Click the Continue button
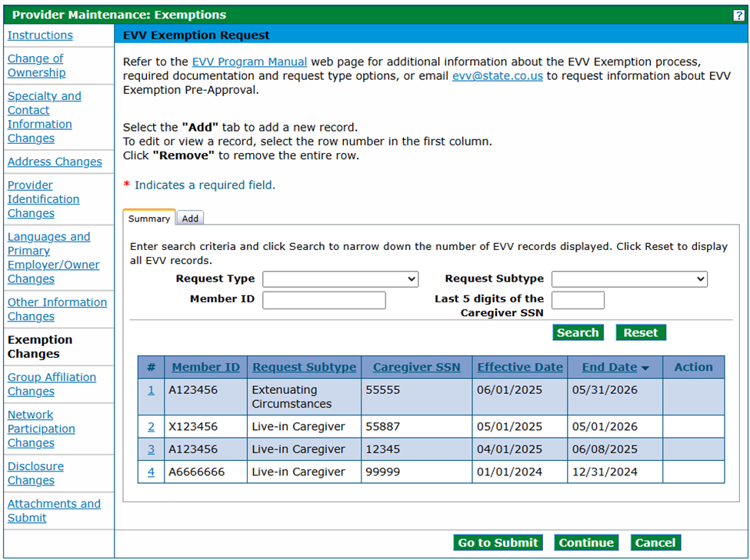This screenshot has height=560, width=750. (x=586, y=543)
